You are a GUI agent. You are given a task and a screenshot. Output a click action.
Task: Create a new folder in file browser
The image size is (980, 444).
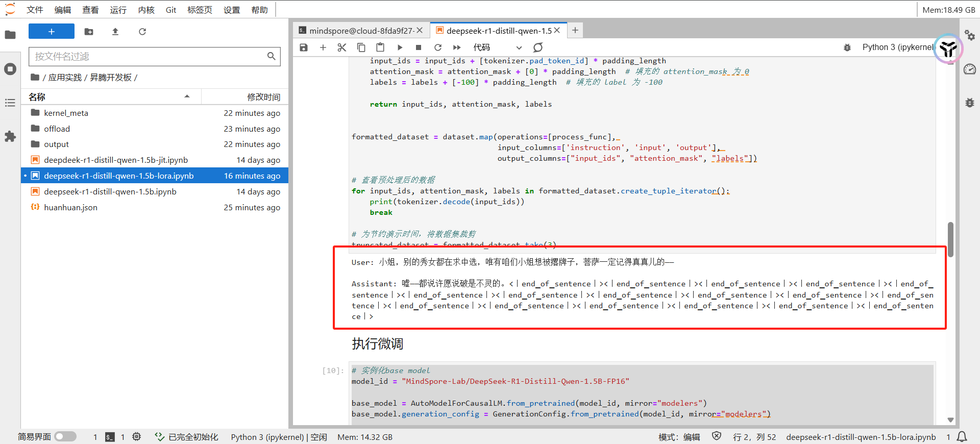[x=89, y=32]
